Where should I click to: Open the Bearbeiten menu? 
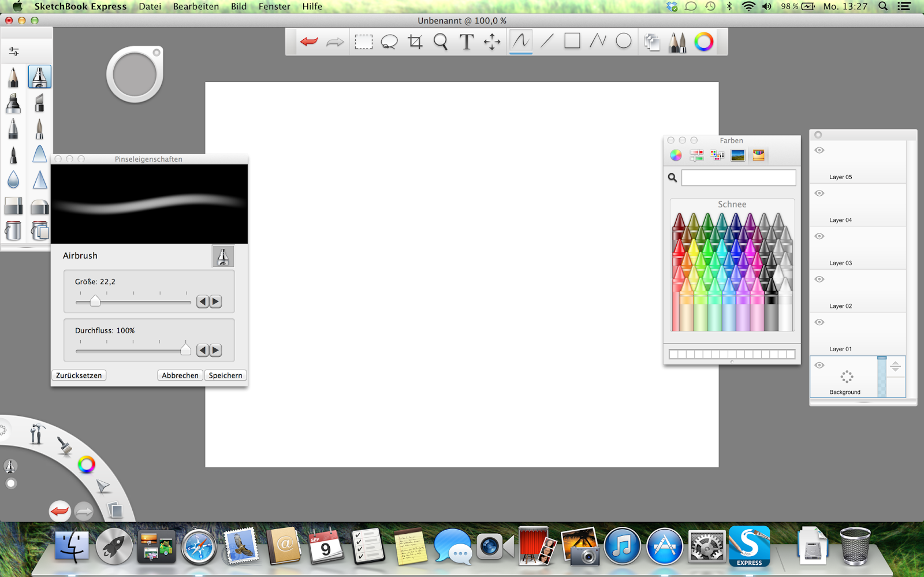click(x=196, y=6)
